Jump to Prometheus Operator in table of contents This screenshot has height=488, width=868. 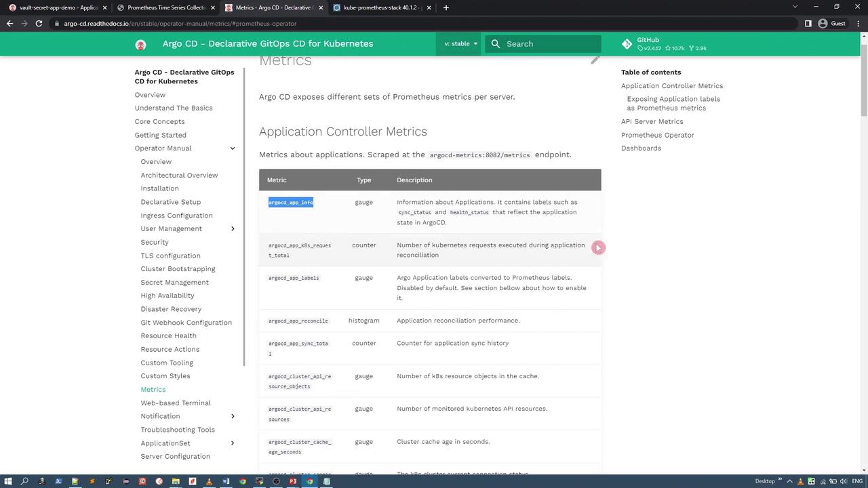click(x=658, y=135)
